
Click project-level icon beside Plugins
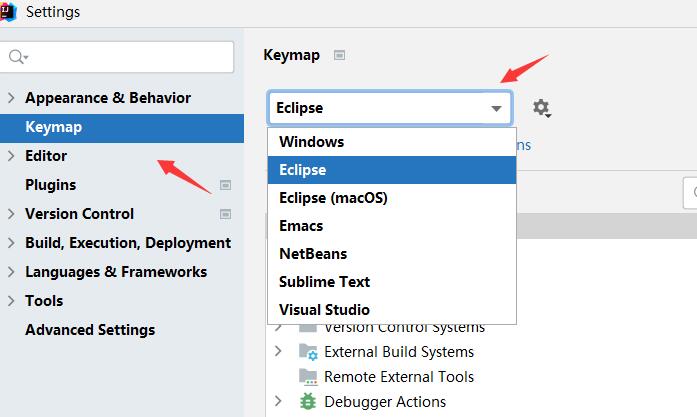pyautogui.click(x=225, y=185)
